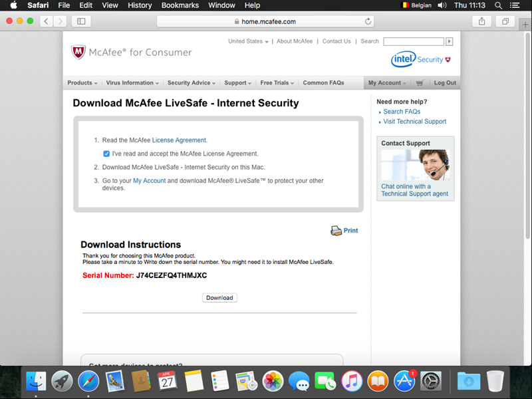This screenshot has height=399, width=532.
Task: Open App Store from the Dock
Action: (x=404, y=381)
